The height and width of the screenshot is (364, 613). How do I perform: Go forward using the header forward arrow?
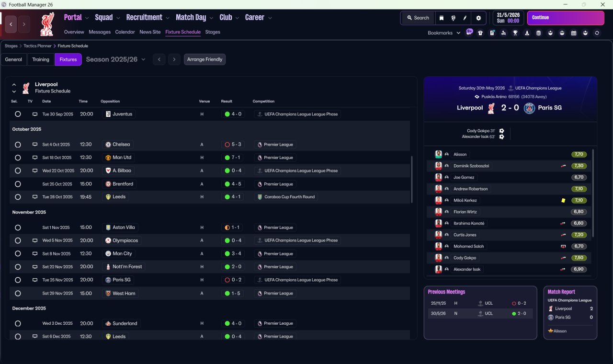coord(24,24)
